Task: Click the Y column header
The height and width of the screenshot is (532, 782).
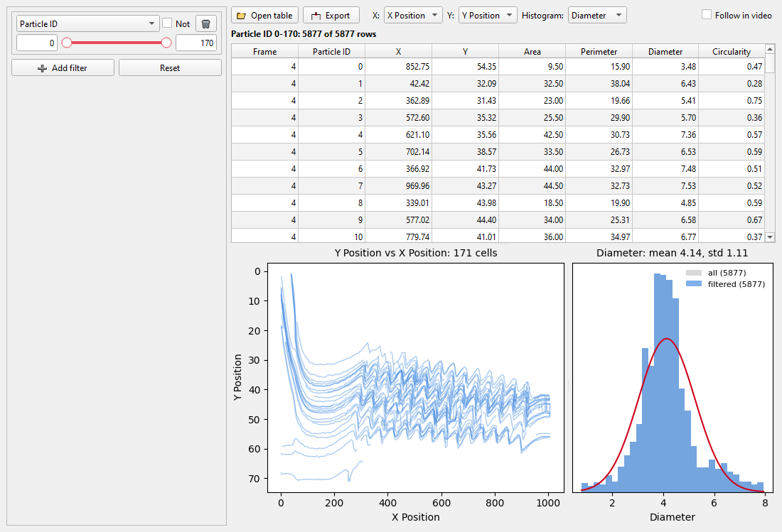Action: (x=466, y=51)
